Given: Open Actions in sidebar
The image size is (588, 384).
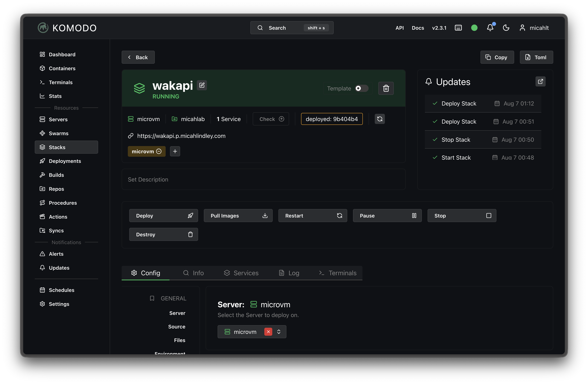Looking at the screenshot, I should tap(66, 217).
